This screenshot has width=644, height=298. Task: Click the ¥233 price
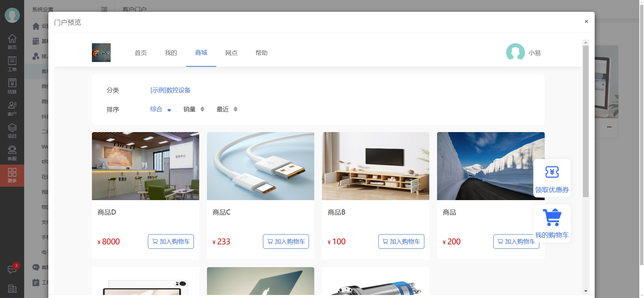pos(221,242)
